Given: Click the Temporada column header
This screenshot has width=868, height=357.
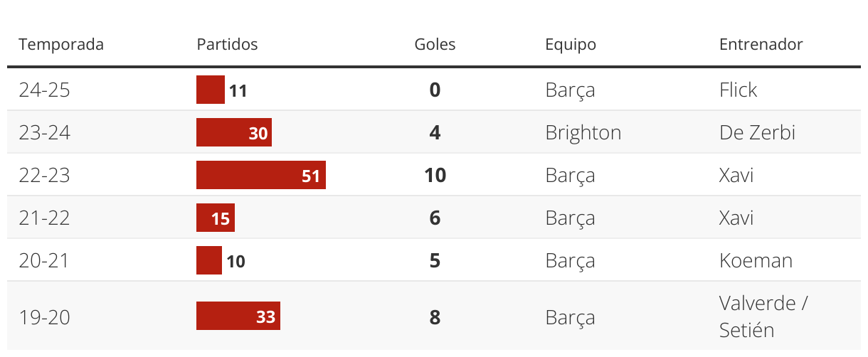Looking at the screenshot, I should click(x=61, y=44).
